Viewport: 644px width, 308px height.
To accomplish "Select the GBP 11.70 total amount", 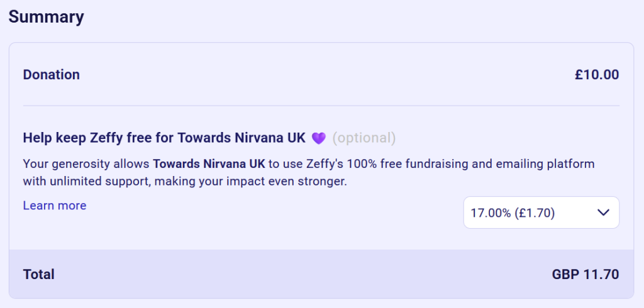I will (x=586, y=274).
